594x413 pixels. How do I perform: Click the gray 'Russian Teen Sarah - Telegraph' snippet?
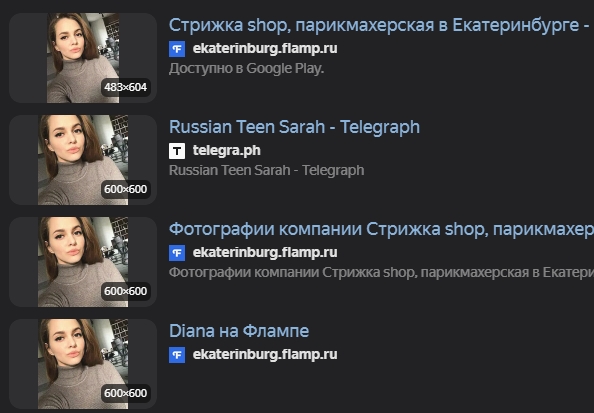267,171
